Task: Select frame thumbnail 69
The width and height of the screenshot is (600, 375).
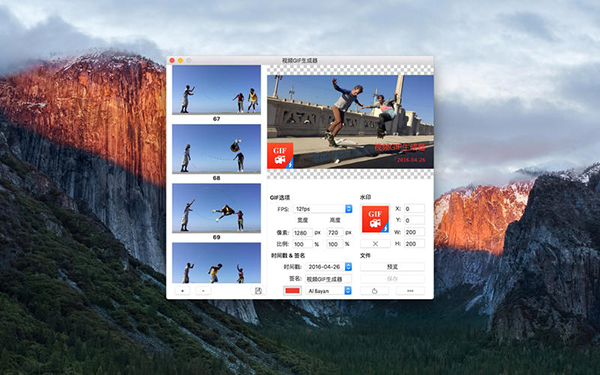Action: coord(216,208)
